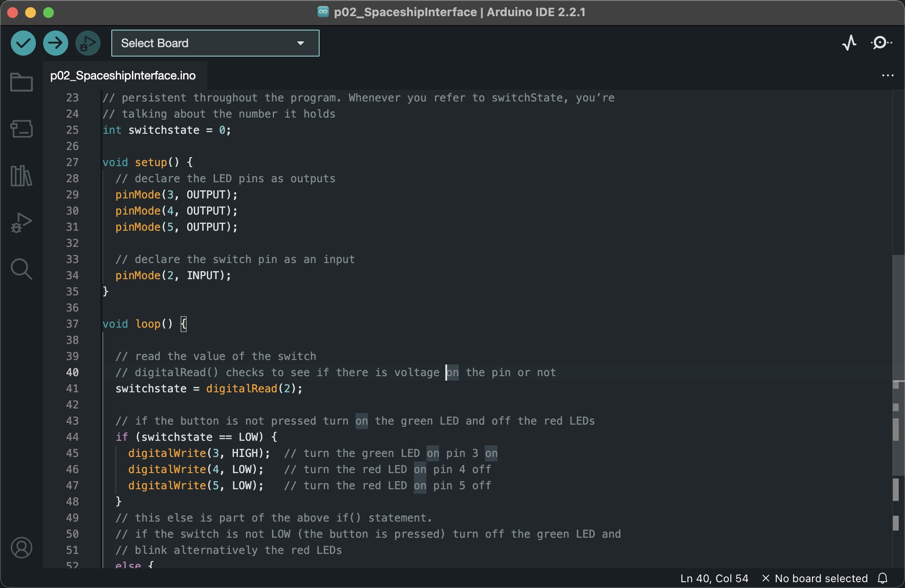The height and width of the screenshot is (588, 905).
Task: Click line number 44 in the gutter
Action: pos(72,437)
